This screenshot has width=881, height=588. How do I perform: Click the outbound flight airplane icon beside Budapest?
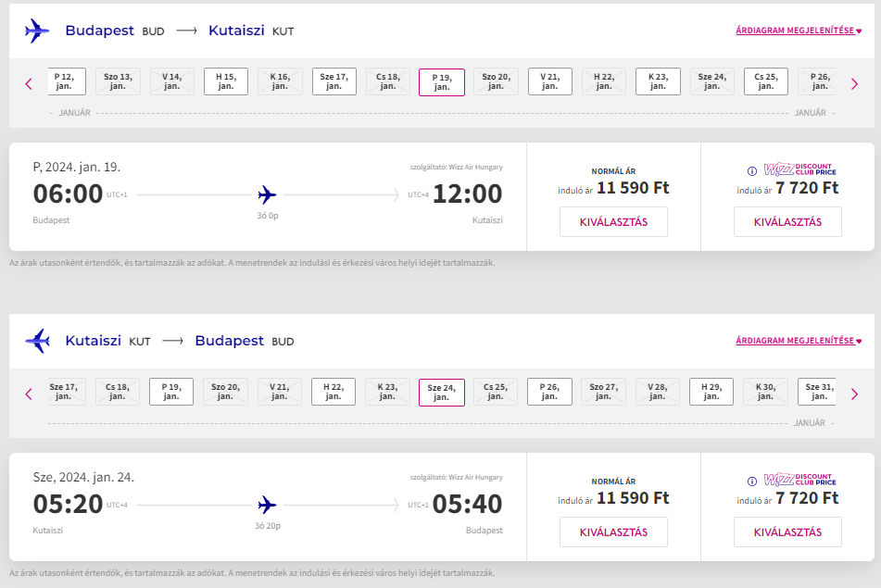pyautogui.click(x=37, y=31)
